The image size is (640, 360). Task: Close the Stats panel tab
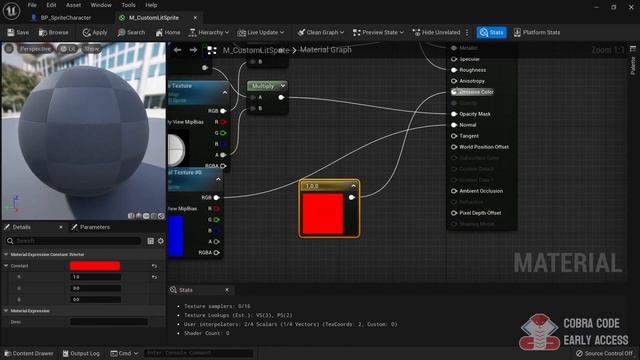pos(227,290)
